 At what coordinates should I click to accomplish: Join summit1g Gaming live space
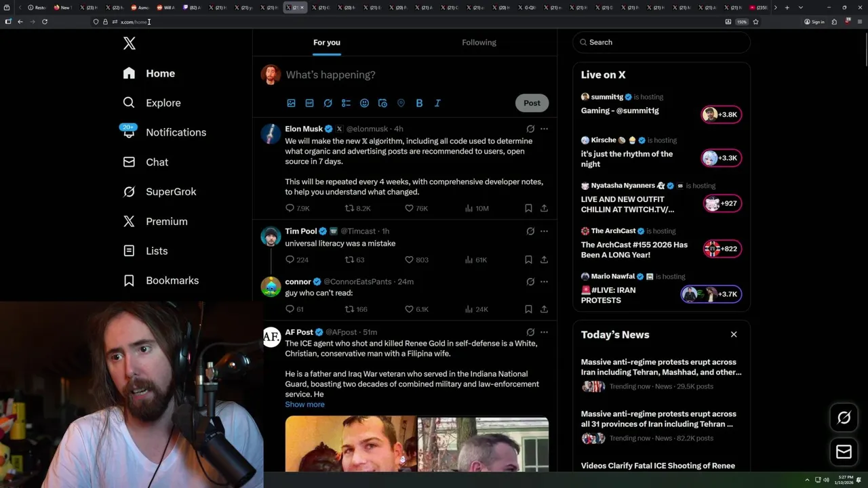(722, 115)
